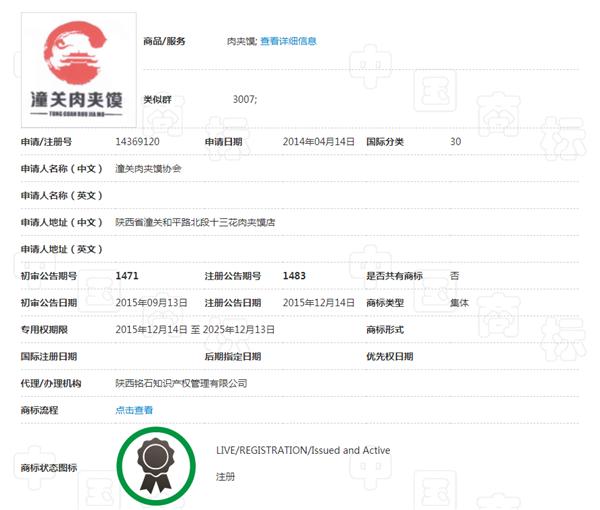This screenshot has height=510, width=600.
Task: Select the 优先权日期 label
Action: (390, 357)
